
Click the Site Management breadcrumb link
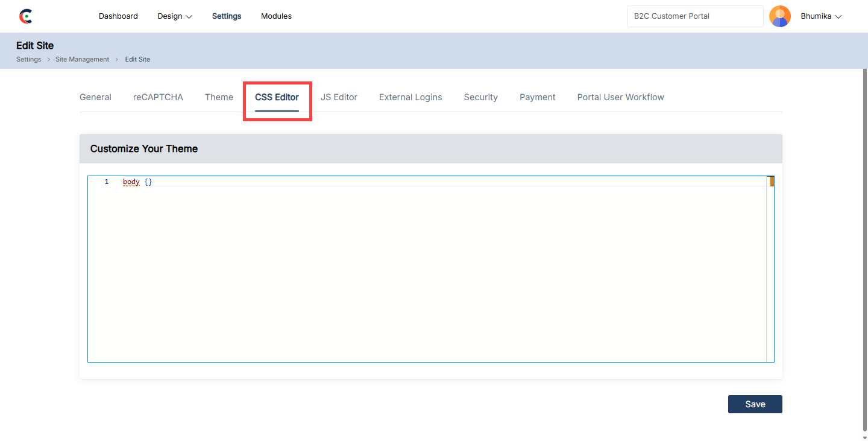[82, 59]
